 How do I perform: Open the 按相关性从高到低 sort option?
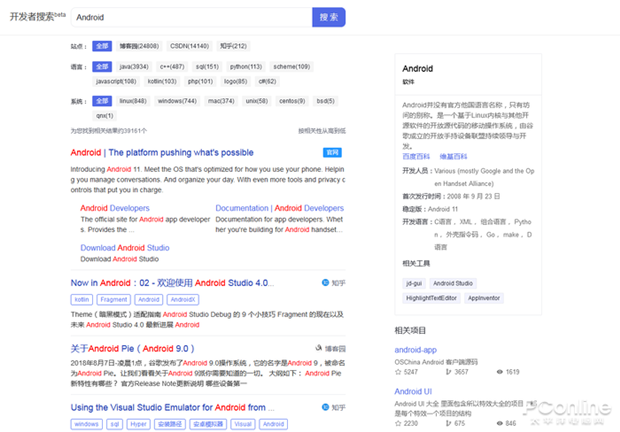click(x=322, y=131)
